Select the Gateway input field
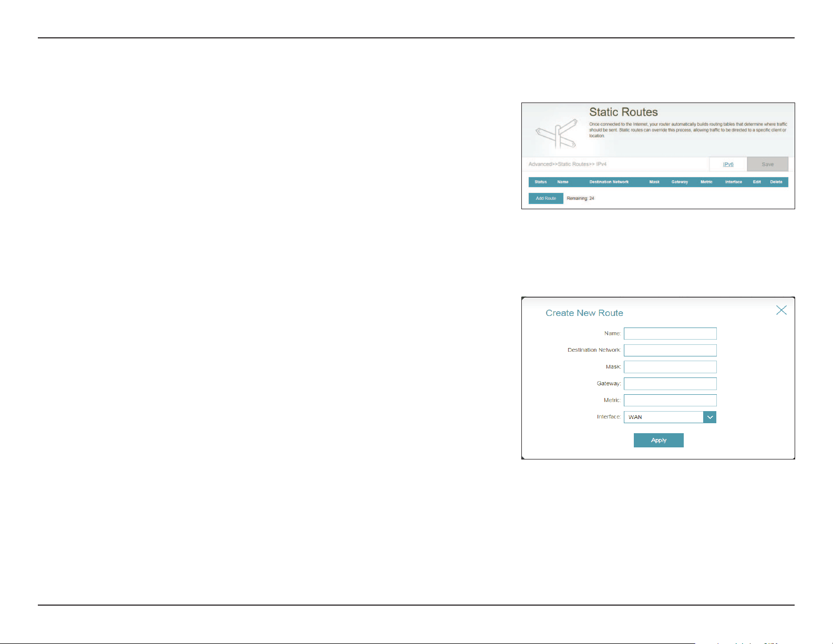833x644 pixels. (x=670, y=384)
